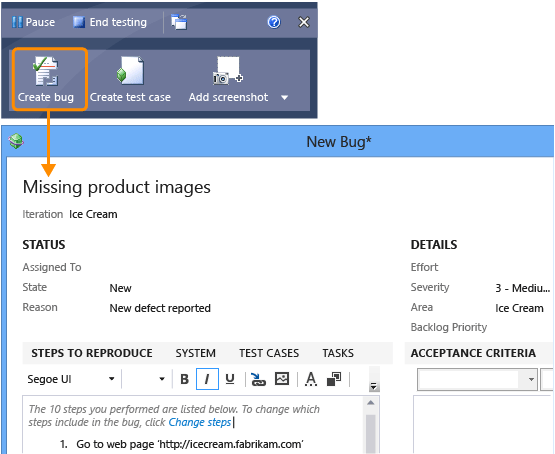
Task: Click the Iteration value Ice Cream
Action: click(93, 214)
